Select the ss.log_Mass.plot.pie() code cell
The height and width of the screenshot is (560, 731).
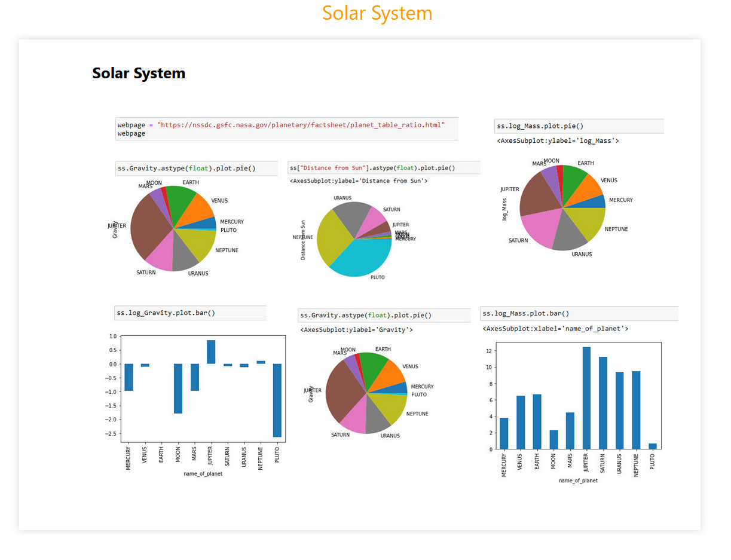click(x=579, y=126)
